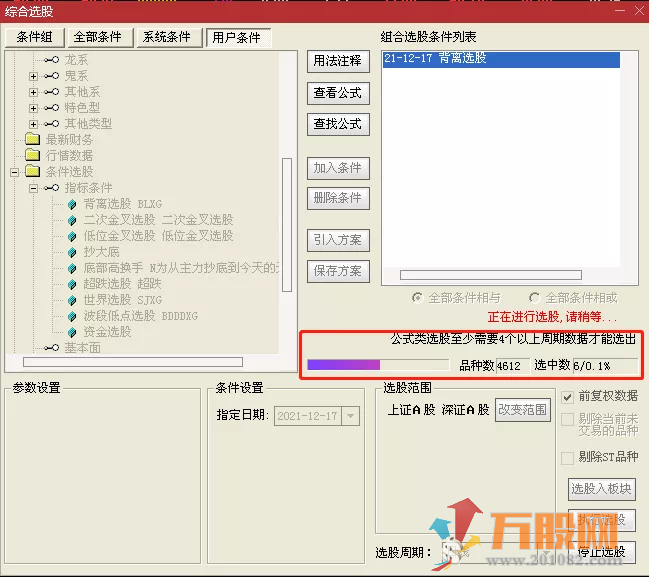Select 全部条件相或 radio button
The width and height of the screenshot is (649, 577).
pyautogui.click(x=535, y=298)
